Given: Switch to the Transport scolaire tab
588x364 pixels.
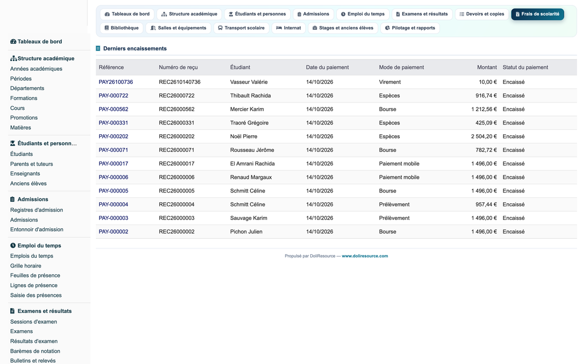Looking at the screenshot, I should click(x=241, y=28).
